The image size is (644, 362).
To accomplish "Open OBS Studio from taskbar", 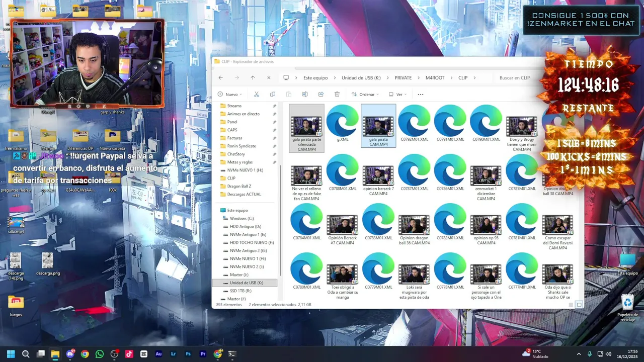I will pos(114,354).
